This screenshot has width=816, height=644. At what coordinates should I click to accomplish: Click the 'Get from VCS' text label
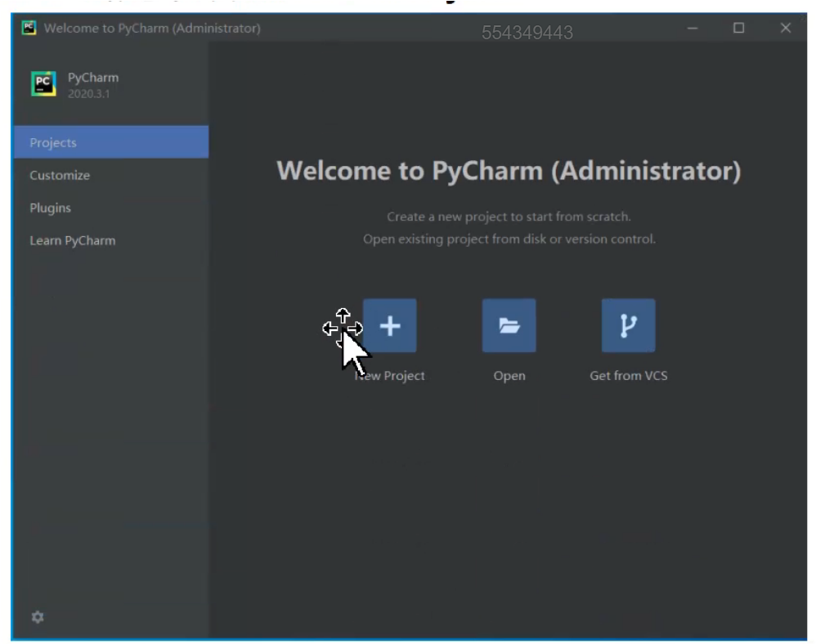point(628,376)
